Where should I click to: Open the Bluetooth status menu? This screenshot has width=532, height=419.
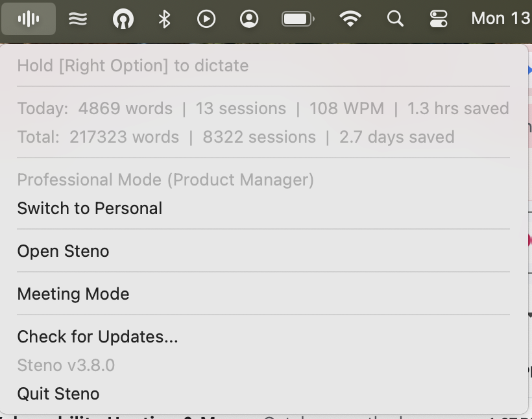tap(164, 19)
